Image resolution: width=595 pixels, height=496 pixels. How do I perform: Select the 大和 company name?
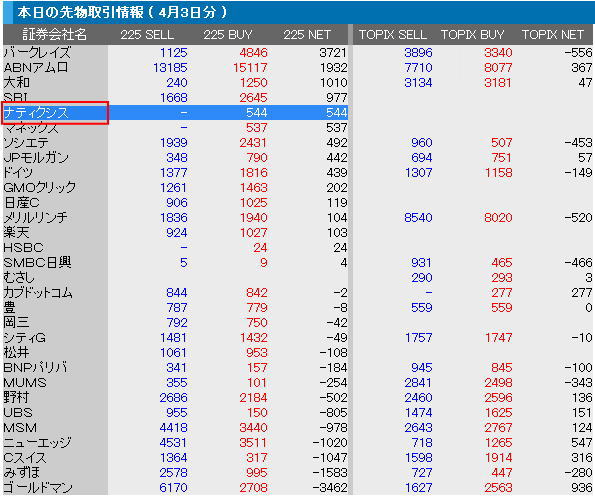(x=16, y=83)
